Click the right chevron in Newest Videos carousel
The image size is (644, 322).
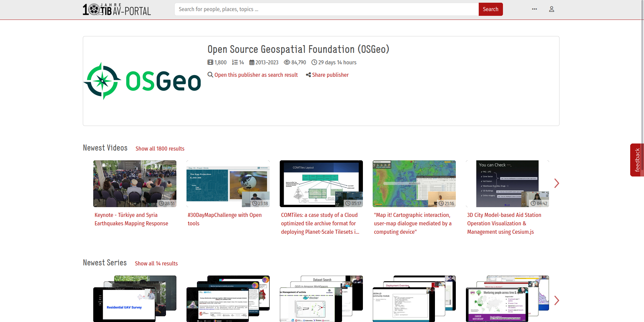tap(557, 183)
